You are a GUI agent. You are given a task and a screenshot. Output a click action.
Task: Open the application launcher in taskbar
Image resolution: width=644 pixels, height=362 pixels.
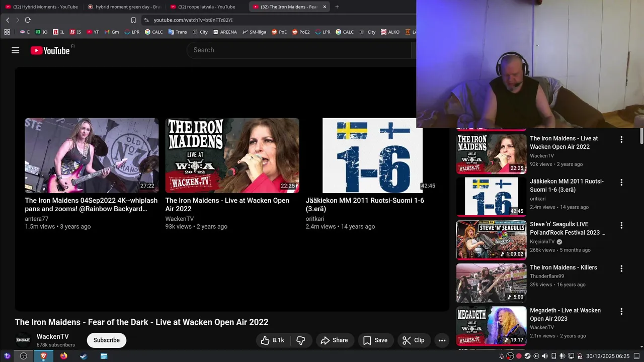tap(7, 356)
